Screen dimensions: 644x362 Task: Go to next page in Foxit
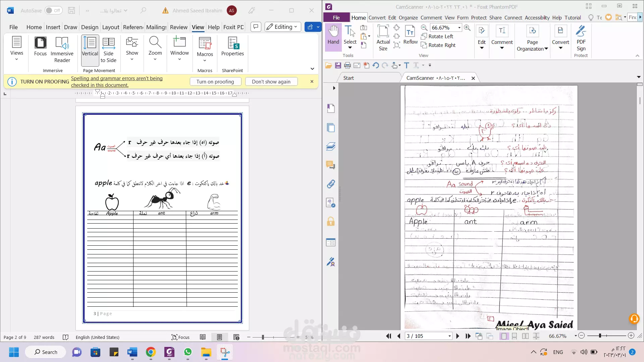[458, 336]
